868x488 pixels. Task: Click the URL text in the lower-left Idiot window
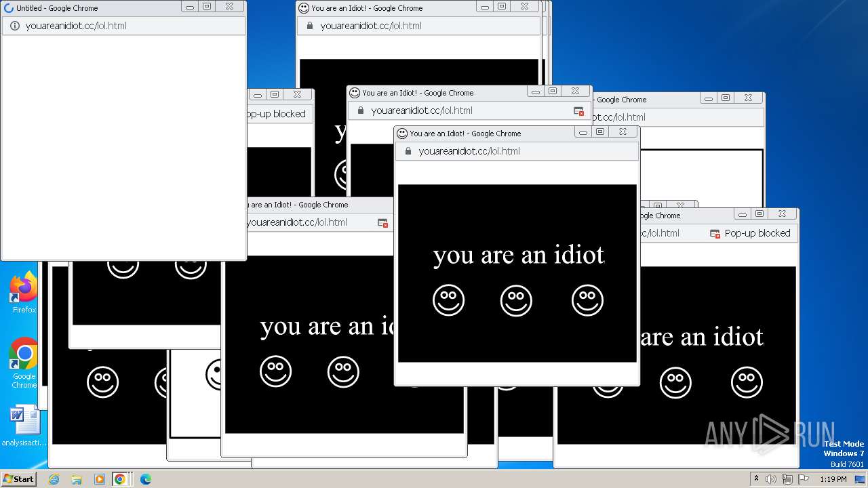tap(297, 222)
